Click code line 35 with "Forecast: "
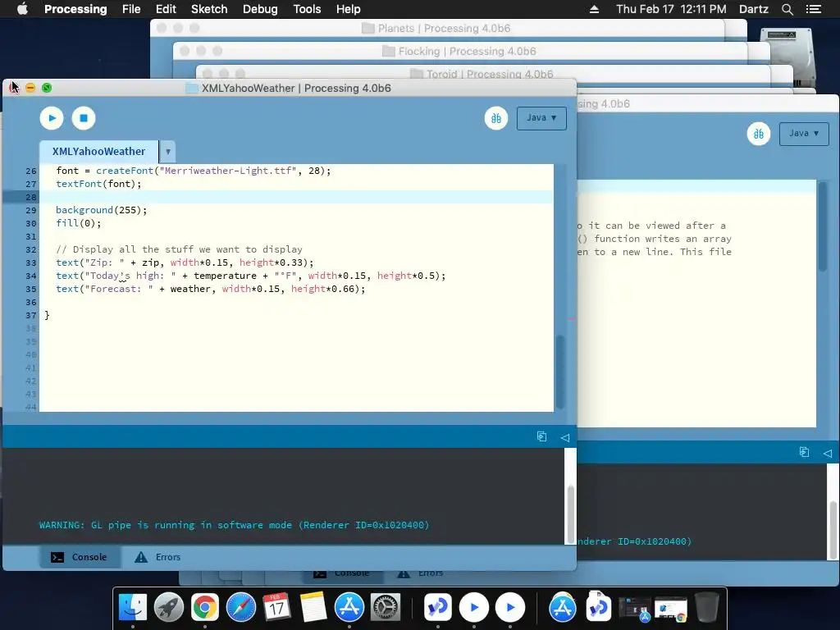Image resolution: width=840 pixels, height=630 pixels. [x=211, y=289]
